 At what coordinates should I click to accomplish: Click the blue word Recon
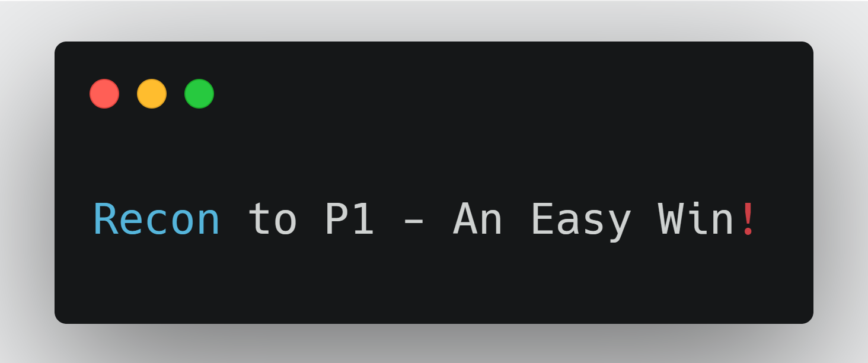pyautogui.click(x=157, y=220)
